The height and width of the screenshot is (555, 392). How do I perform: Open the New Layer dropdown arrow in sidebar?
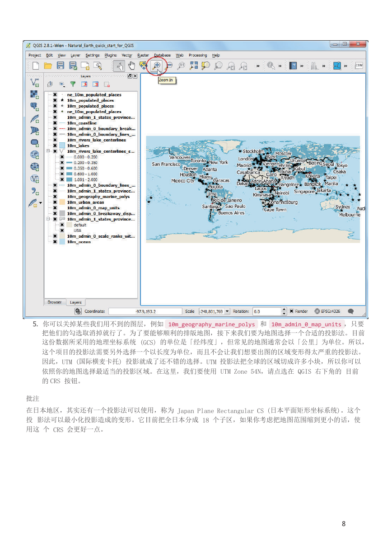[41, 203]
